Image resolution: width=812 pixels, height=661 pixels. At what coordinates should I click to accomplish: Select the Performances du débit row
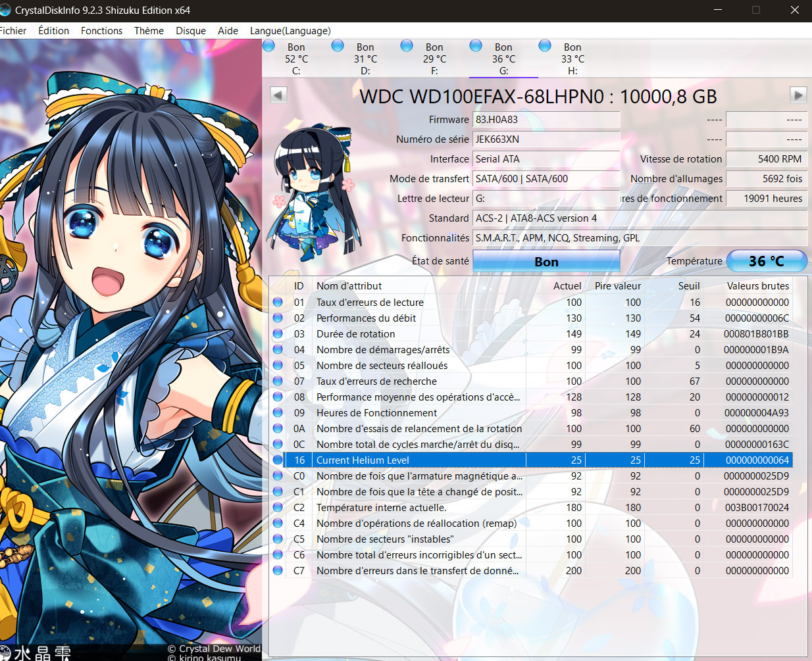tap(530, 318)
